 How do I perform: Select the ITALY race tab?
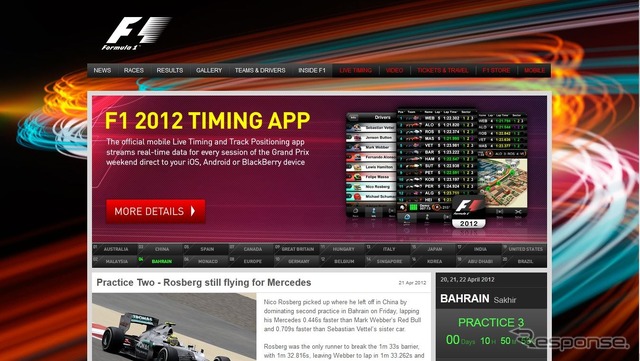click(x=389, y=249)
